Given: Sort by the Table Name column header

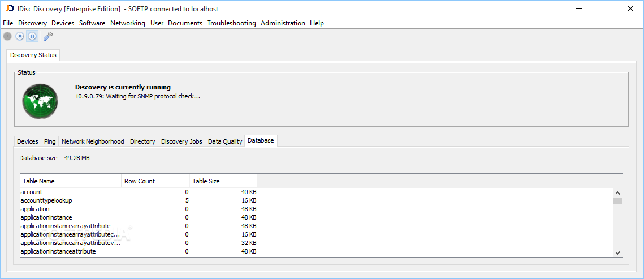Looking at the screenshot, I should coord(71,181).
